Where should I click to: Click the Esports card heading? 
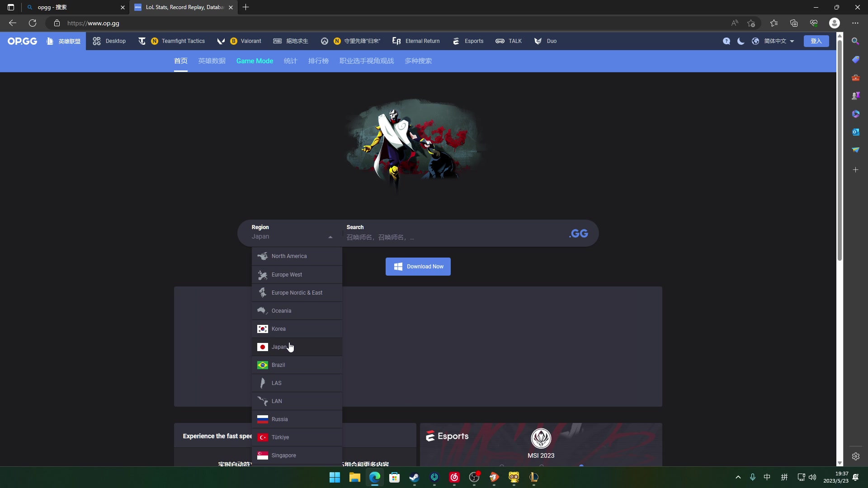pos(447,436)
